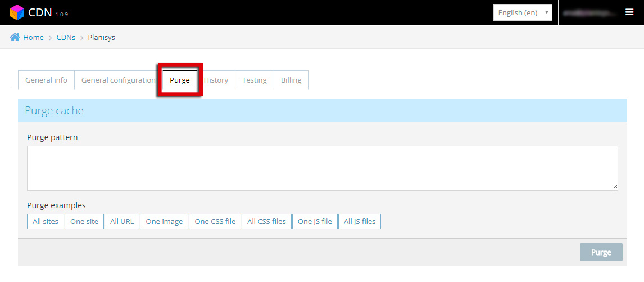
Task: Open the CDNs breadcrumb link
Action: [66, 38]
